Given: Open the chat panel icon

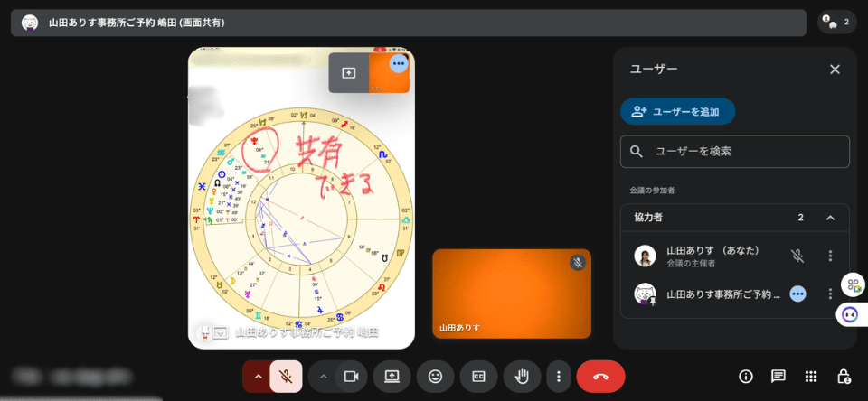Looking at the screenshot, I should pos(778,376).
